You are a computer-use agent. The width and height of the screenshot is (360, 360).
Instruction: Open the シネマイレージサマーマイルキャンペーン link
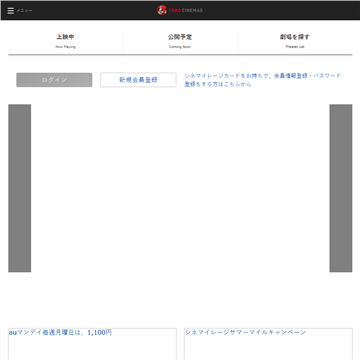tap(245, 332)
